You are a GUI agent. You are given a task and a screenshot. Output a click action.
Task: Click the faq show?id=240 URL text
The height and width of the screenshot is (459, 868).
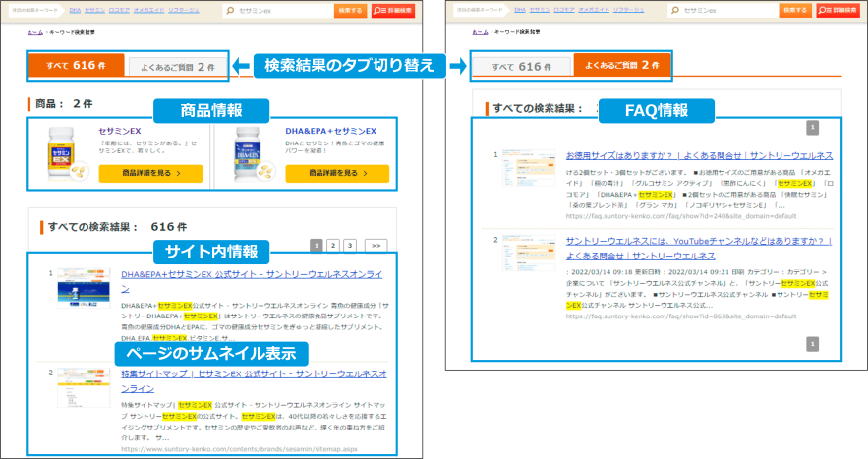point(681,216)
